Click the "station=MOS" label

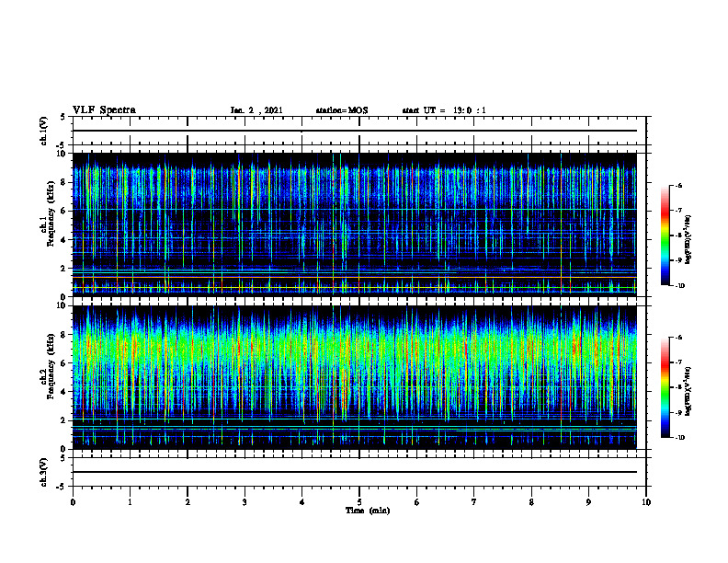(342, 110)
